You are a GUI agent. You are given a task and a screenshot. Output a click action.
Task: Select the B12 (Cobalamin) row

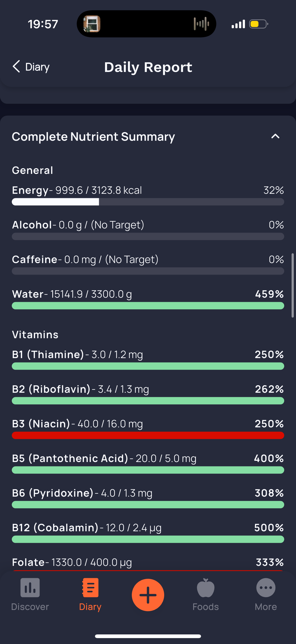point(148,532)
